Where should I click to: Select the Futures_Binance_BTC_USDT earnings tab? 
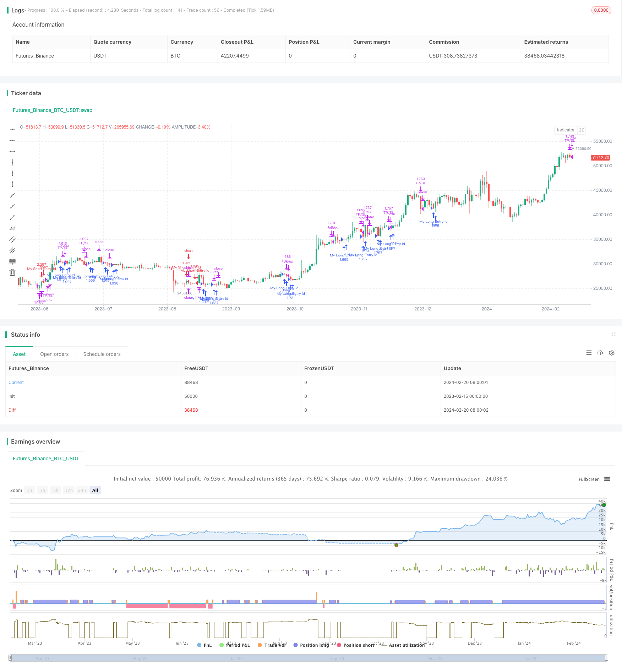[46, 459]
